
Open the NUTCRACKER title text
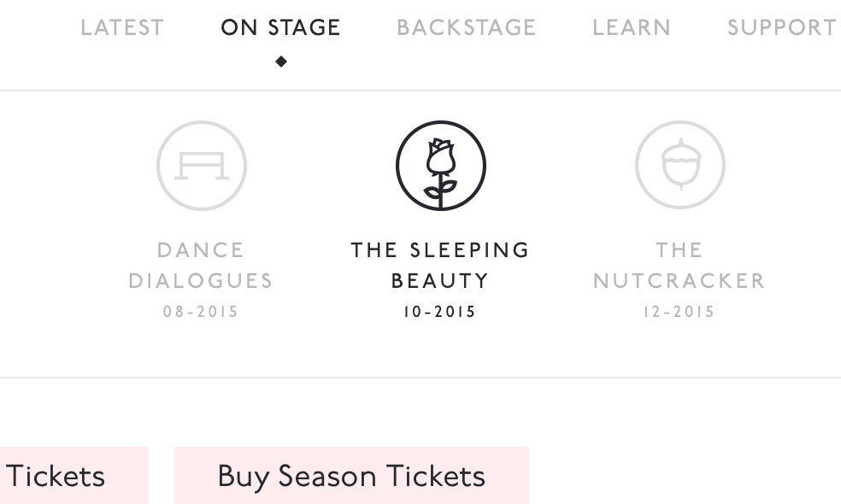point(679,281)
